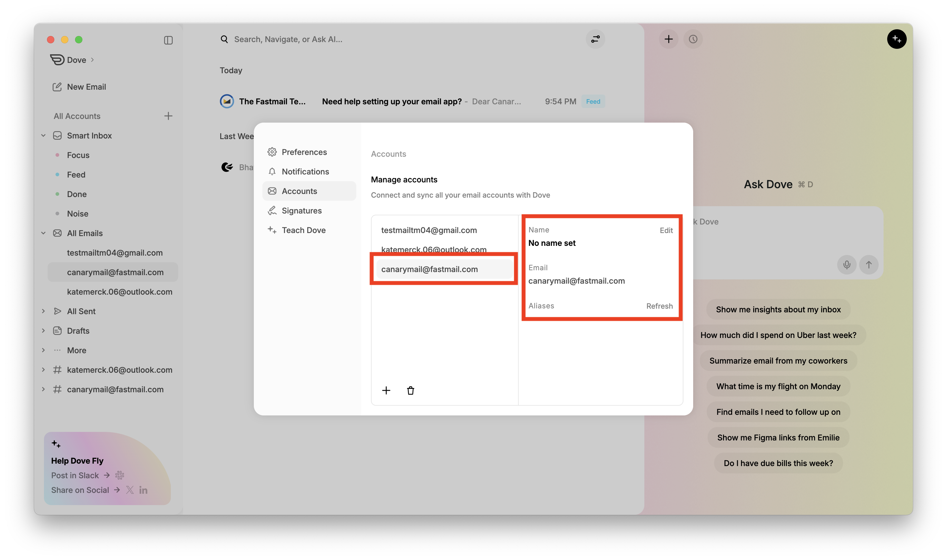Click the compose plus icon in top bar
The image size is (947, 560).
(668, 39)
